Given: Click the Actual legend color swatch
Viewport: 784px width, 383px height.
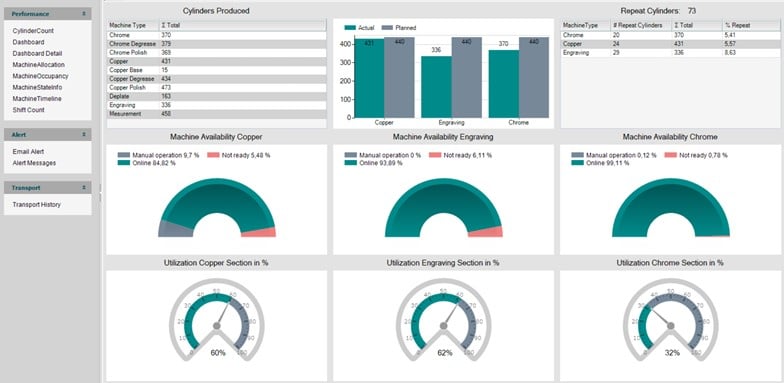Looking at the screenshot, I should pyautogui.click(x=350, y=28).
